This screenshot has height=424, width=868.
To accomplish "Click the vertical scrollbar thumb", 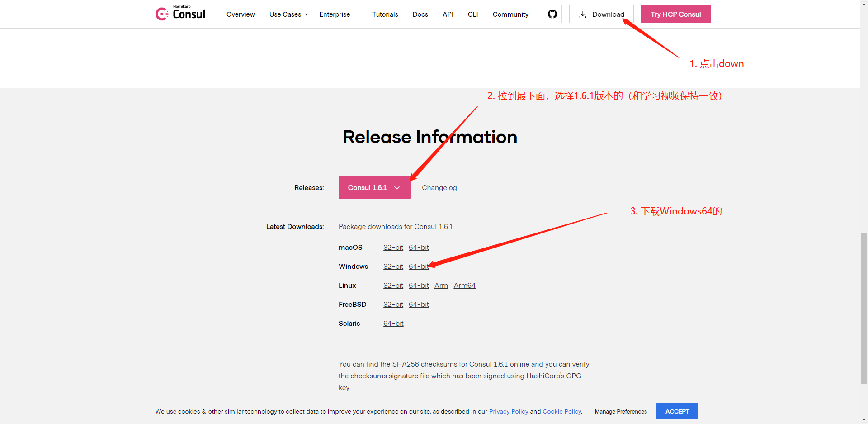I will click(864, 309).
